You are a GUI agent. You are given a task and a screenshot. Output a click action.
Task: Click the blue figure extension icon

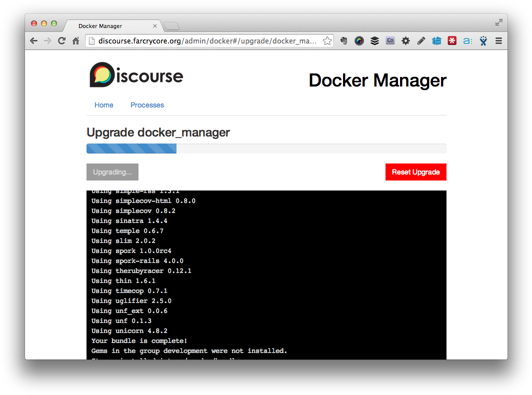coord(483,41)
